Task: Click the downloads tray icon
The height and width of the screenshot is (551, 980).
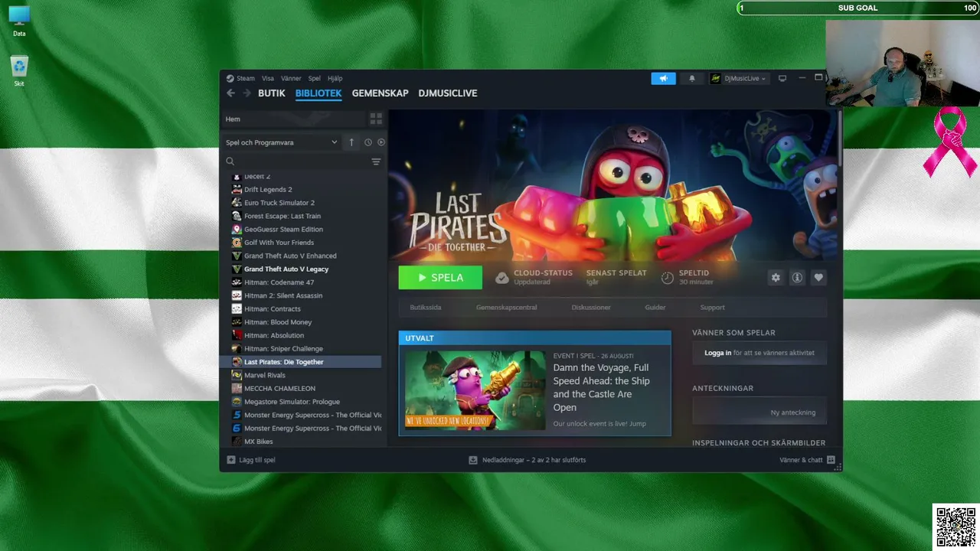Action: [x=473, y=460]
